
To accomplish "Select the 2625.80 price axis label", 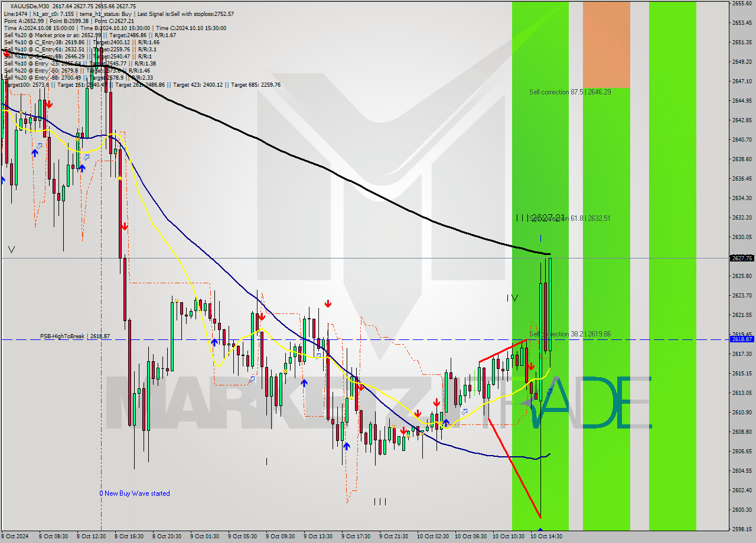I will tap(742, 276).
